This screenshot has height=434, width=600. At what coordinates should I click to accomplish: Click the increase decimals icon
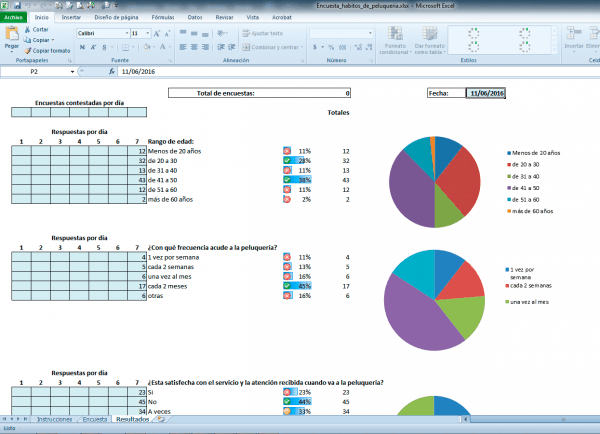tap(358, 47)
